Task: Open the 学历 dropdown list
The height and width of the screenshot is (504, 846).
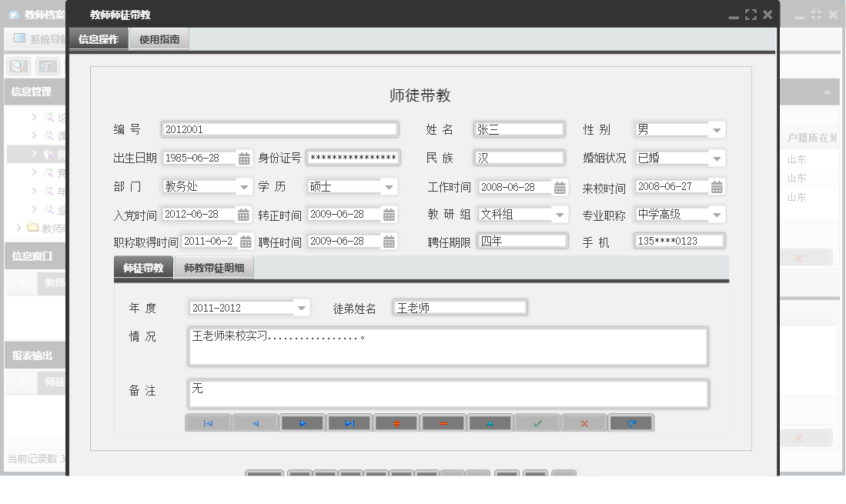Action: (x=389, y=187)
